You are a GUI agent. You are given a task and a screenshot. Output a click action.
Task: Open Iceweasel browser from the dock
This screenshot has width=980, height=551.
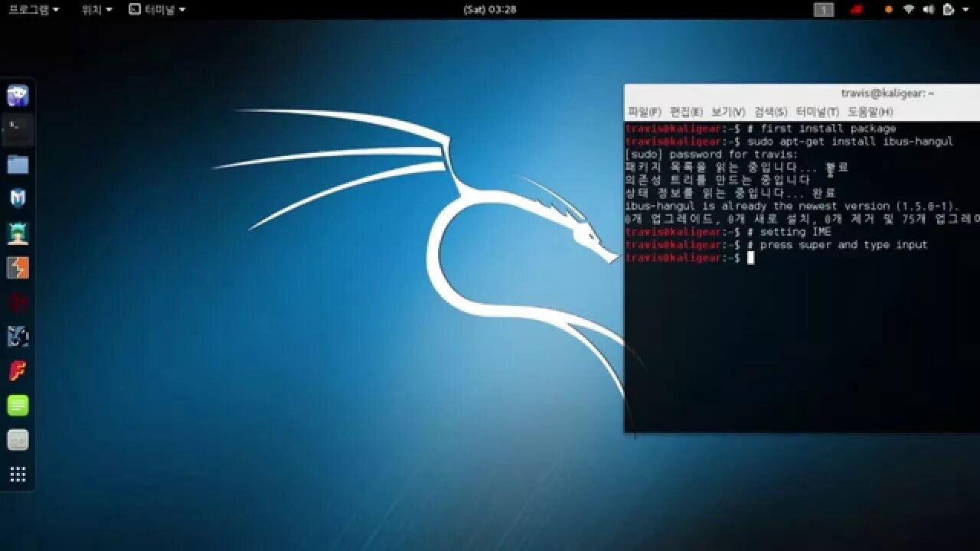tap(18, 96)
